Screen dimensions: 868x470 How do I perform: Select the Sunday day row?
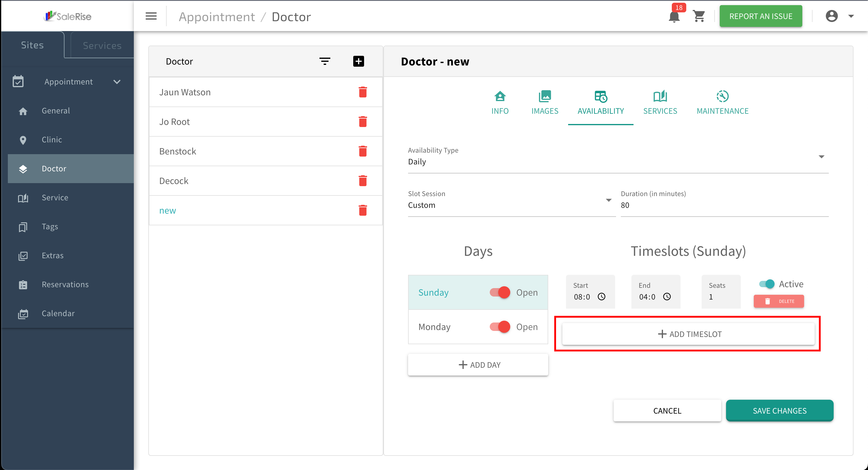pos(478,292)
